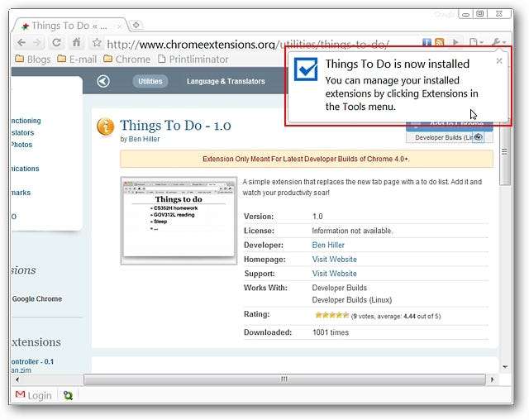Dismiss the installed notification bubble

(499, 60)
